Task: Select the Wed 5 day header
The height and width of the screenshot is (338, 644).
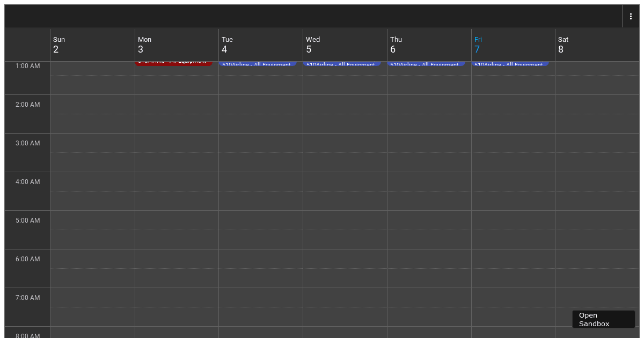Action: pos(343,45)
